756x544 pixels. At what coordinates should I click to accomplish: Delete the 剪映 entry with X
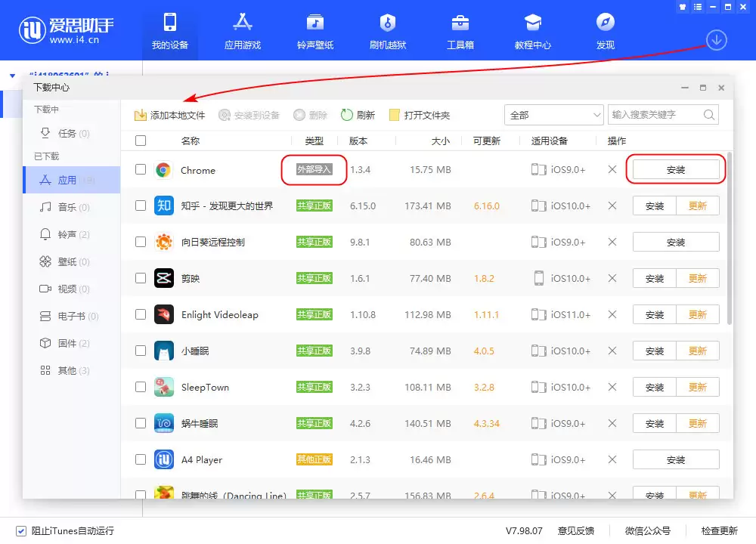tap(612, 279)
